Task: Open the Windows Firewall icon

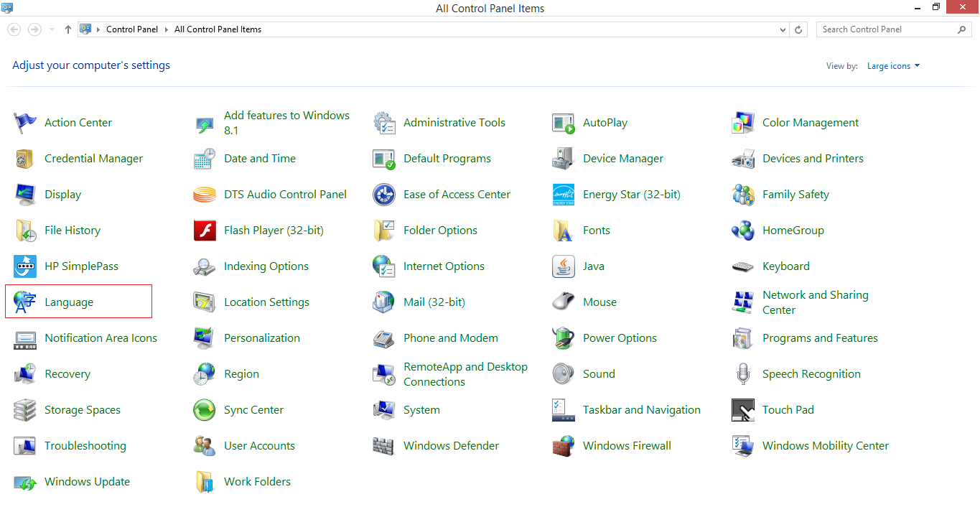Action: point(564,446)
